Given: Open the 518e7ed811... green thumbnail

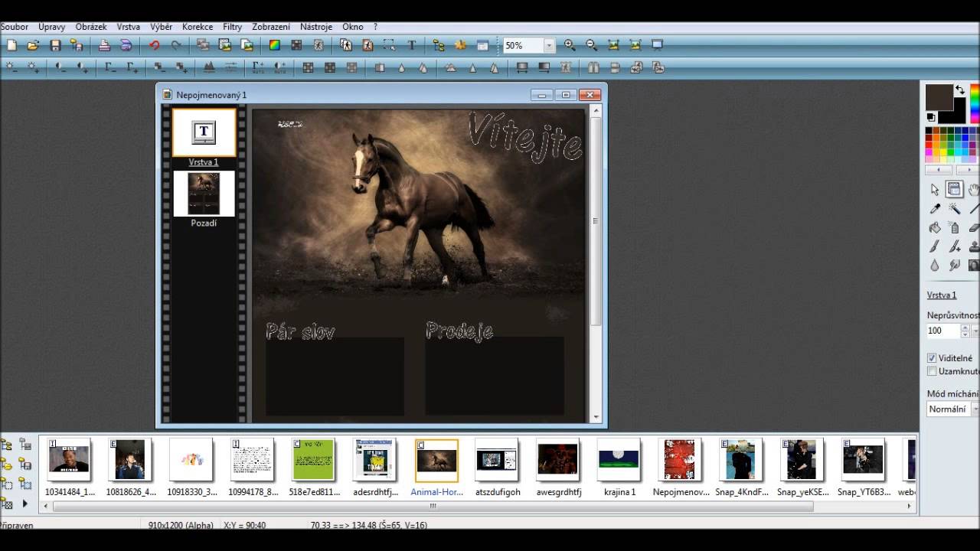Looking at the screenshot, I should pyautogui.click(x=314, y=459).
